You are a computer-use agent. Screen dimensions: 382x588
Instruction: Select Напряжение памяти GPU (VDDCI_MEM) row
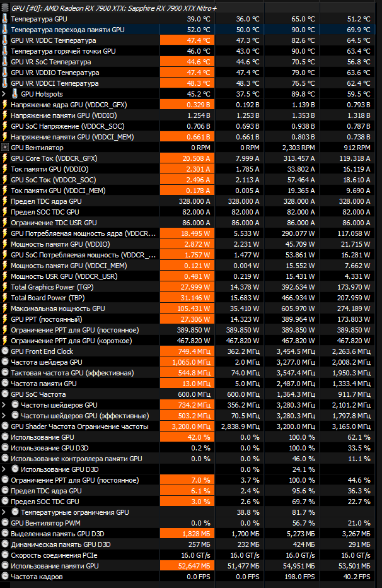(x=188, y=137)
